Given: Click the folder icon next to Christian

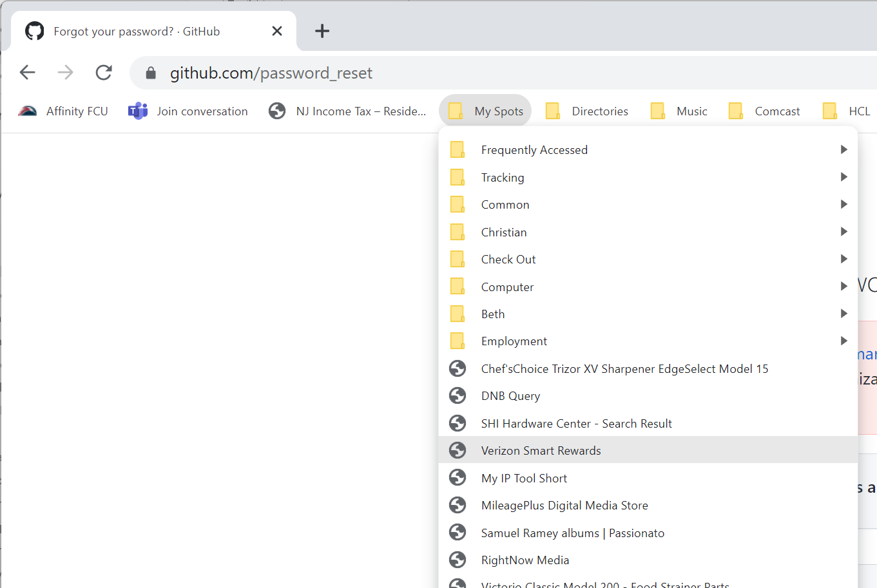Looking at the screenshot, I should click(x=458, y=231).
